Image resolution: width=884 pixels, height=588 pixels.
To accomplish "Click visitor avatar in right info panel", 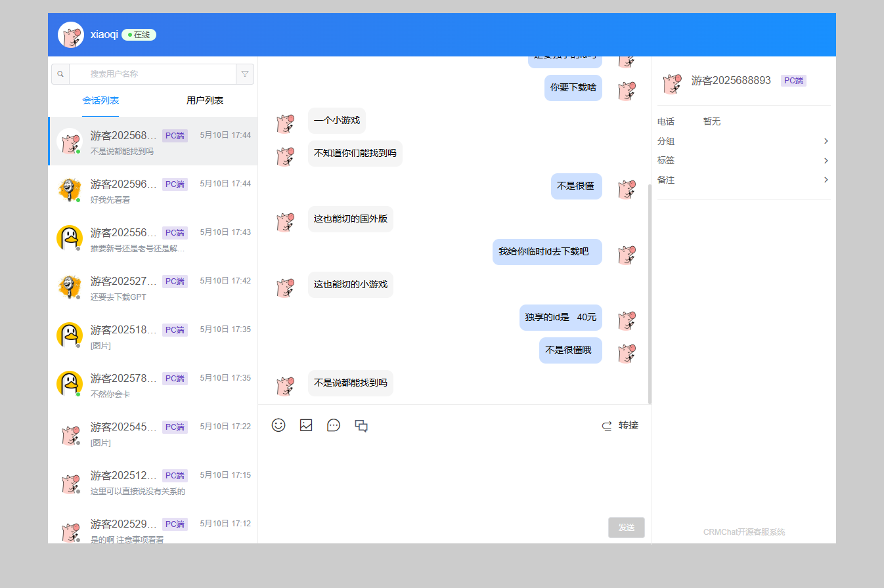I will 671,83.
